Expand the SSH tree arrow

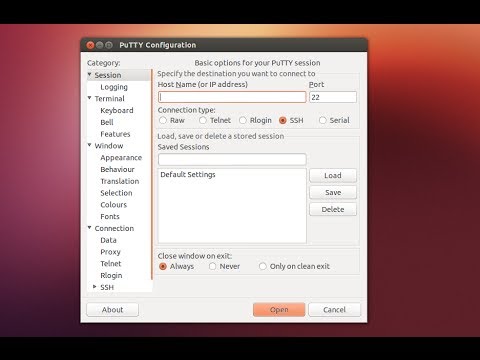(95, 287)
